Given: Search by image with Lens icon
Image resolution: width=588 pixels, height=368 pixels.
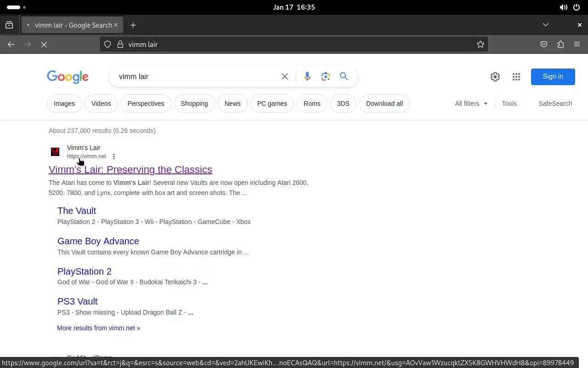Looking at the screenshot, I should pyautogui.click(x=326, y=76).
